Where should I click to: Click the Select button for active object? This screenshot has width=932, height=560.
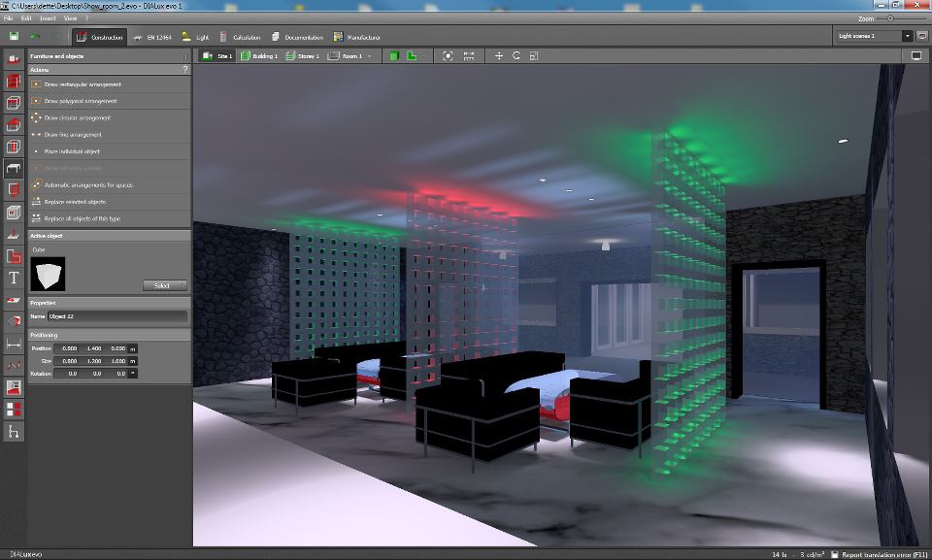point(164,285)
